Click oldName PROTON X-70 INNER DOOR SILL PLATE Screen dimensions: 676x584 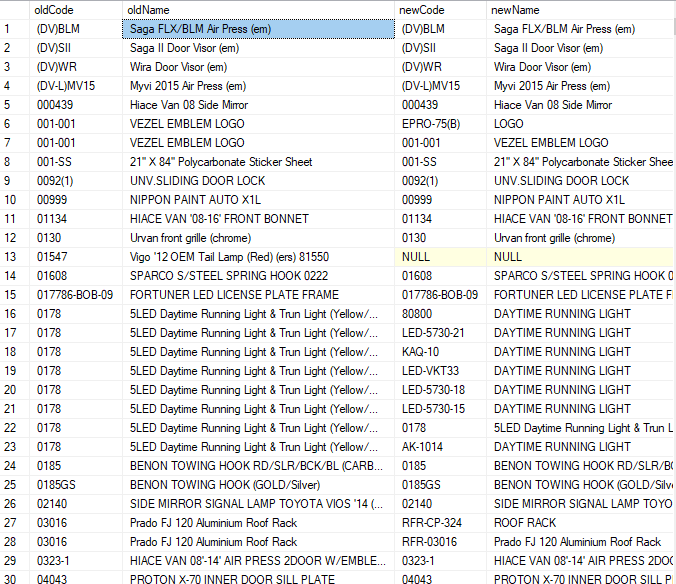pyautogui.click(x=258, y=578)
